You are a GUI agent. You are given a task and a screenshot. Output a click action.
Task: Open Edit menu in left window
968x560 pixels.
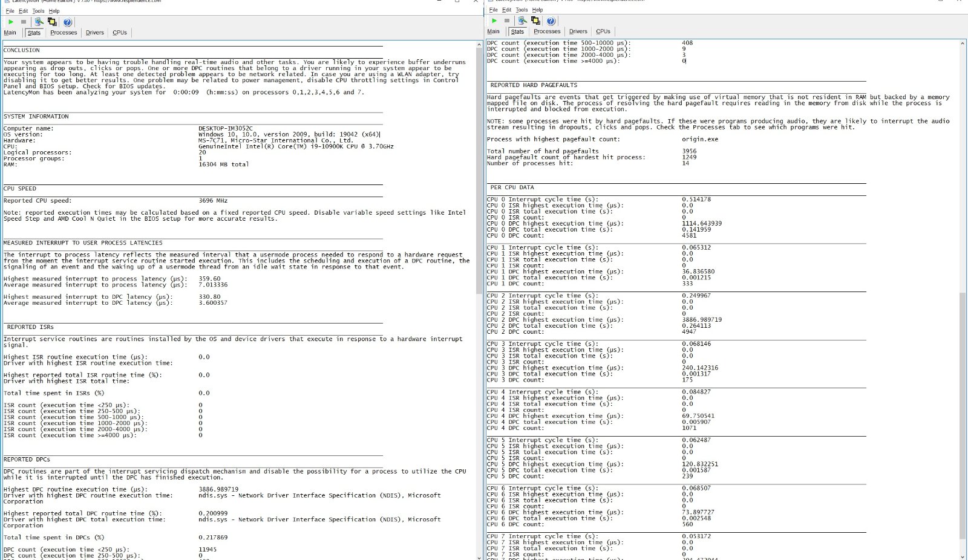click(x=23, y=11)
